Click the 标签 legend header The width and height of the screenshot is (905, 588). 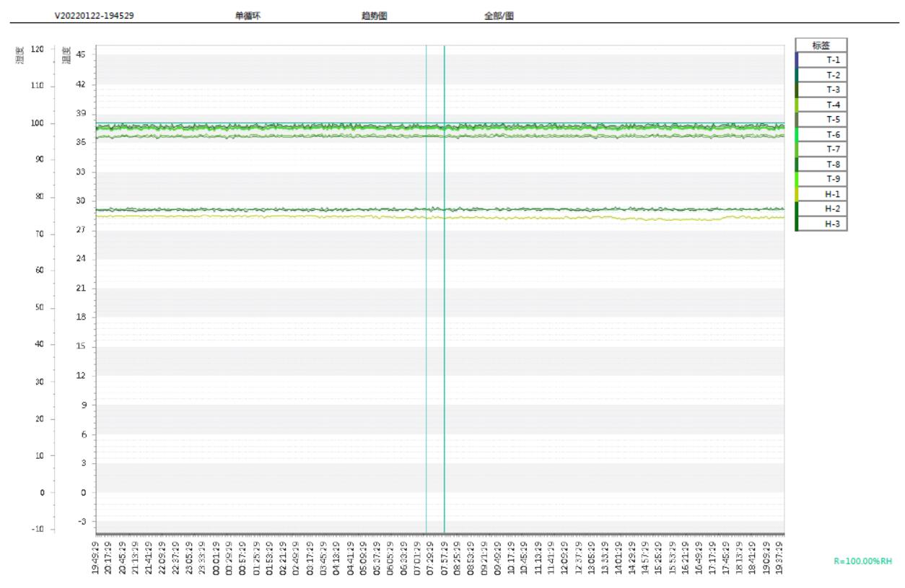821,45
